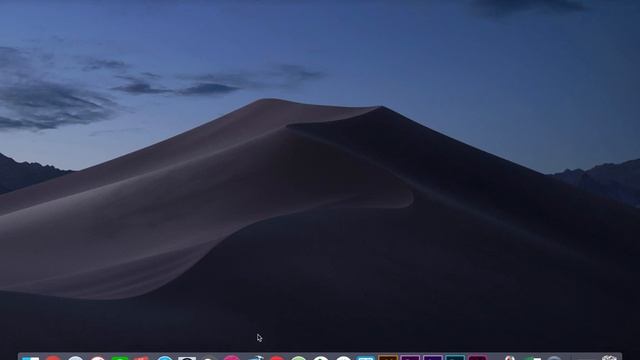Open Finder from the Dock's left end
This screenshot has width=640, height=360.
coord(31,358)
